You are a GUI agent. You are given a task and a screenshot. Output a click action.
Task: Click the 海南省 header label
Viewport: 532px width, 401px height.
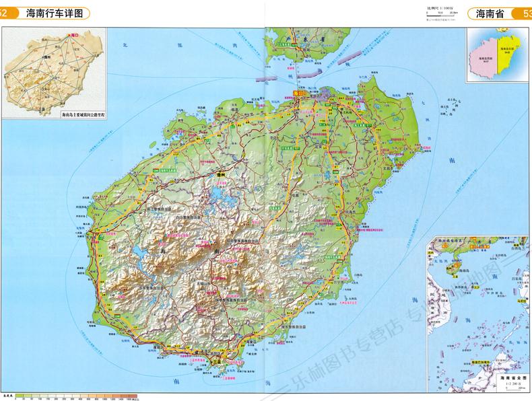coord(490,13)
